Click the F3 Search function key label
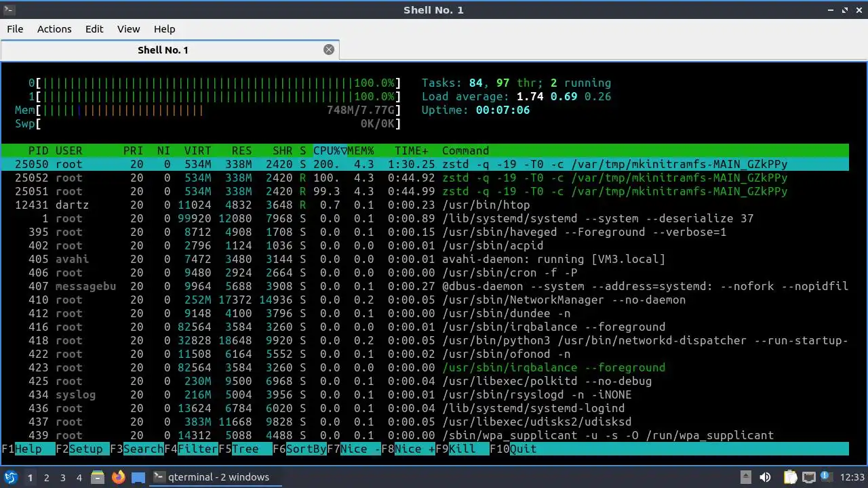 [x=137, y=449]
